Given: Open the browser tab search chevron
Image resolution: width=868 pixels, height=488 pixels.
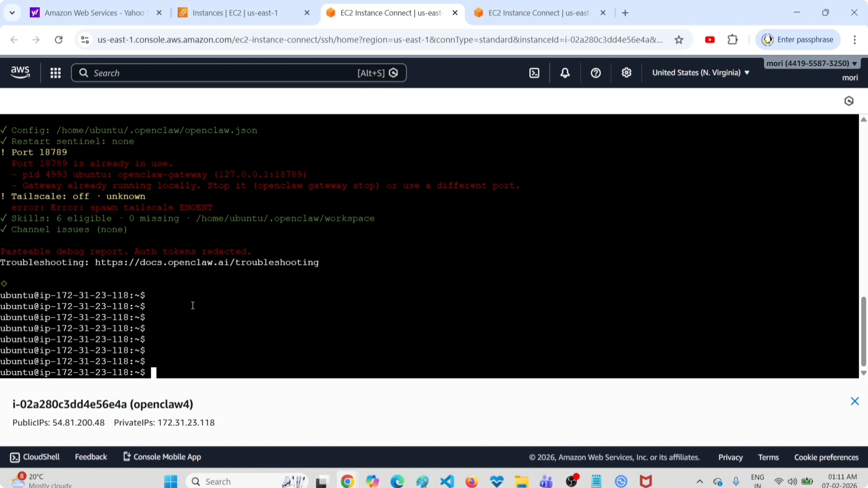Looking at the screenshot, I should (13, 13).
